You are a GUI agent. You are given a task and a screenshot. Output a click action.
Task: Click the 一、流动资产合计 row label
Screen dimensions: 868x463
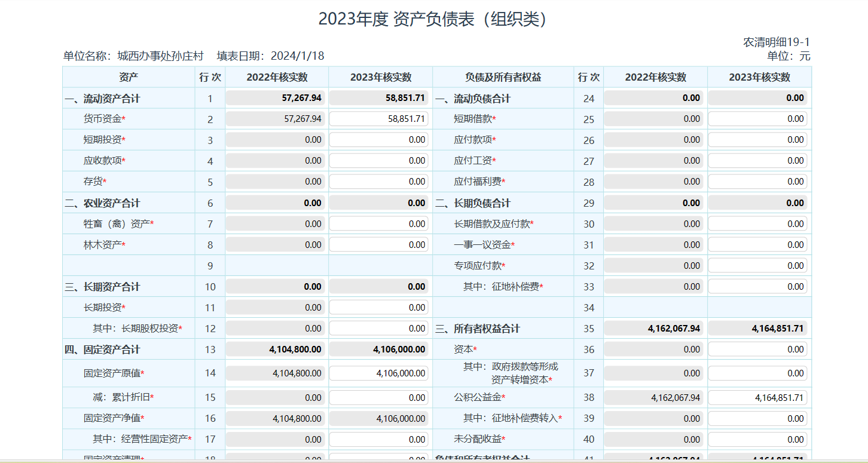[x=102, y=99]
